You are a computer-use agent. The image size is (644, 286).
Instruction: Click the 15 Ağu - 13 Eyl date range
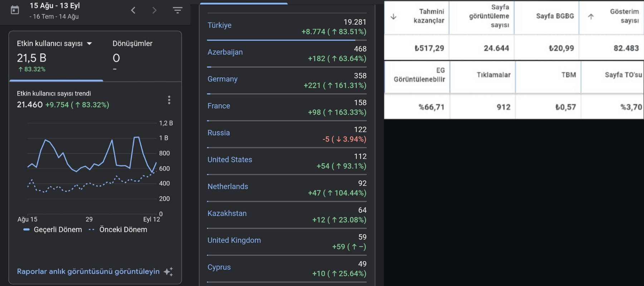click(55, 6)
